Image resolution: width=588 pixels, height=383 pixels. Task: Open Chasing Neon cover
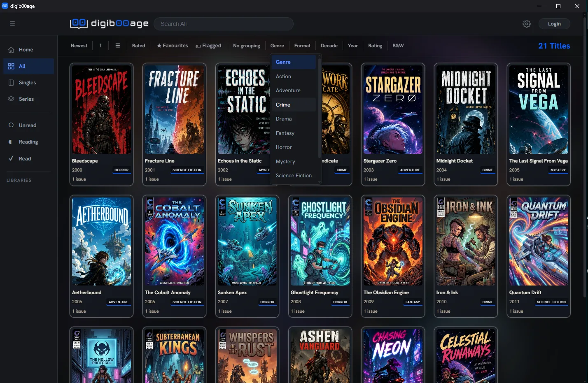coord(393,356)
